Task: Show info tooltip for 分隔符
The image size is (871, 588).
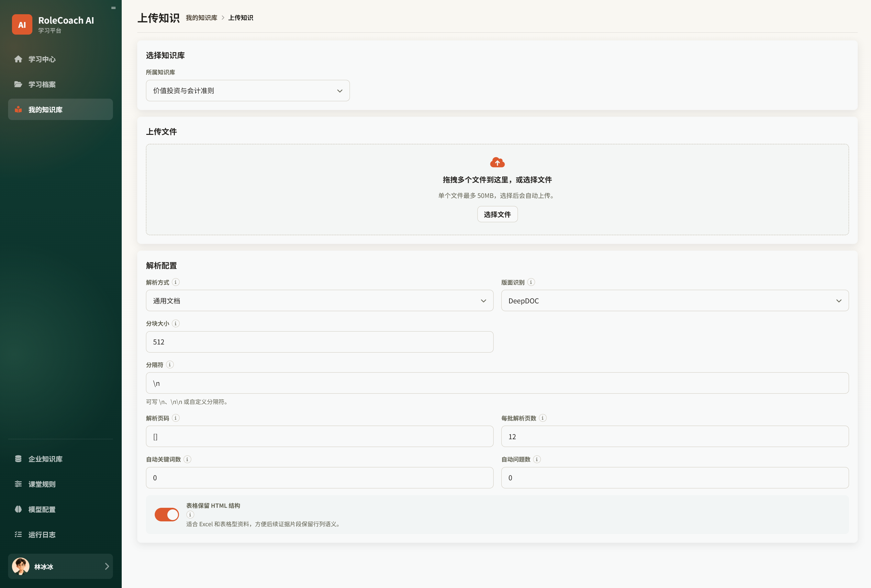Action: pos(170,365)
